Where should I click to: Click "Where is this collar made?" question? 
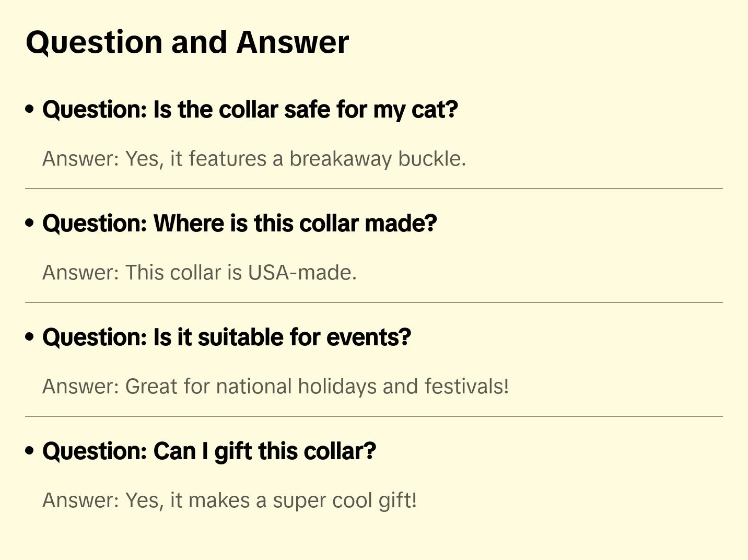pyautogui.click(x=239, y=224)
